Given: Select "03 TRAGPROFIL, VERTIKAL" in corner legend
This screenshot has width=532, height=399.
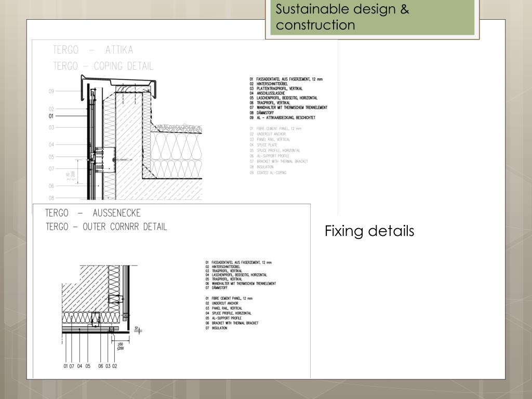Looking at the screenshot, I should (224, 271).
